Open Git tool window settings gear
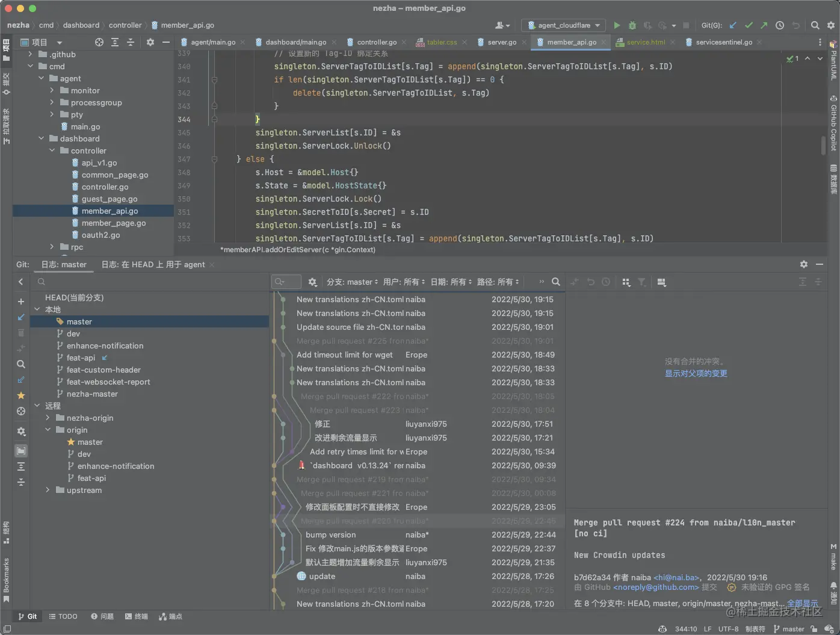The image size is (840, 635). coord(804,264)
